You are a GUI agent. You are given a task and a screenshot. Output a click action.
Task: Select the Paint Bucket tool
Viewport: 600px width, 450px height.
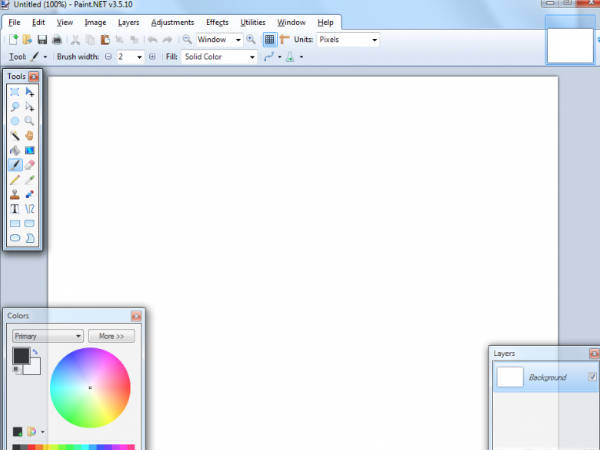pos(15,150)
